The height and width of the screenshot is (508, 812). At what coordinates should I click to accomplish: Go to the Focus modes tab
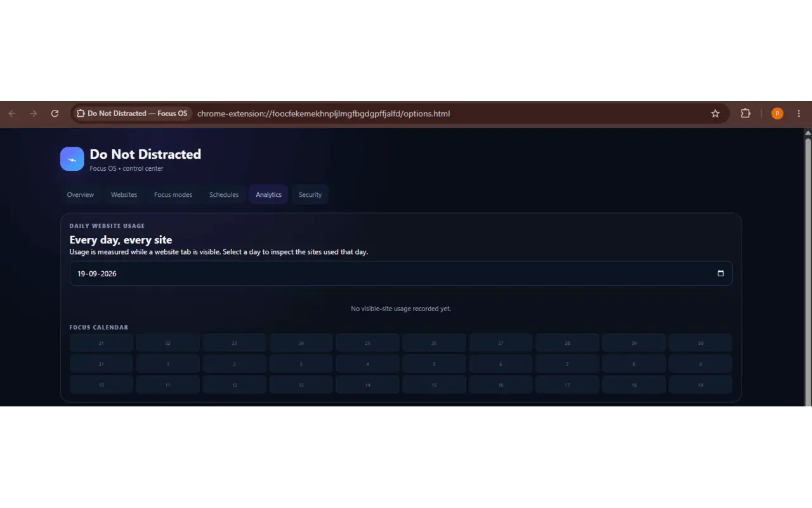(x=173, y=195)
